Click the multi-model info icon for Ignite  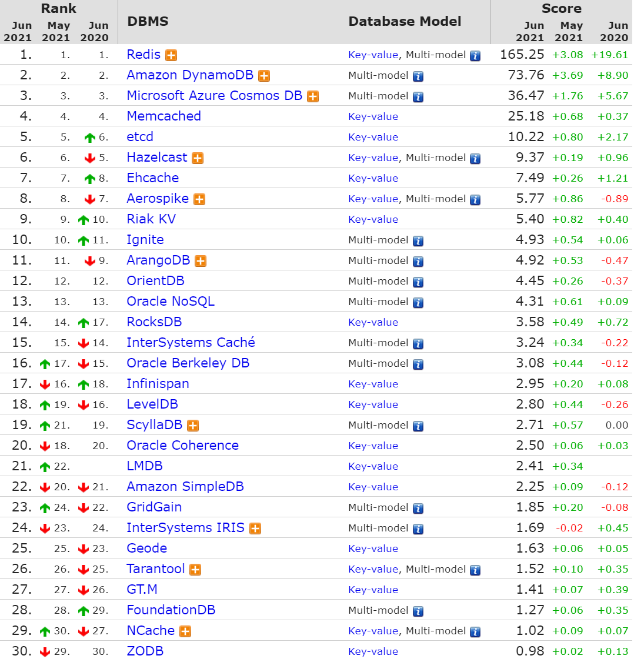point(418,241)
